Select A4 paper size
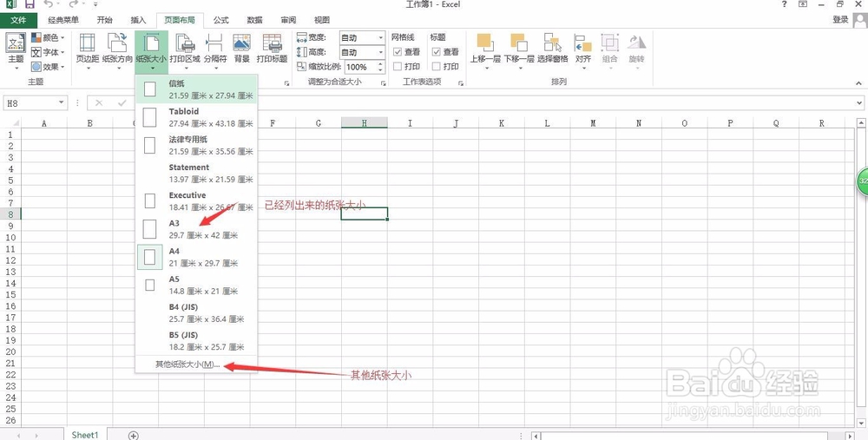 point(196,257)
